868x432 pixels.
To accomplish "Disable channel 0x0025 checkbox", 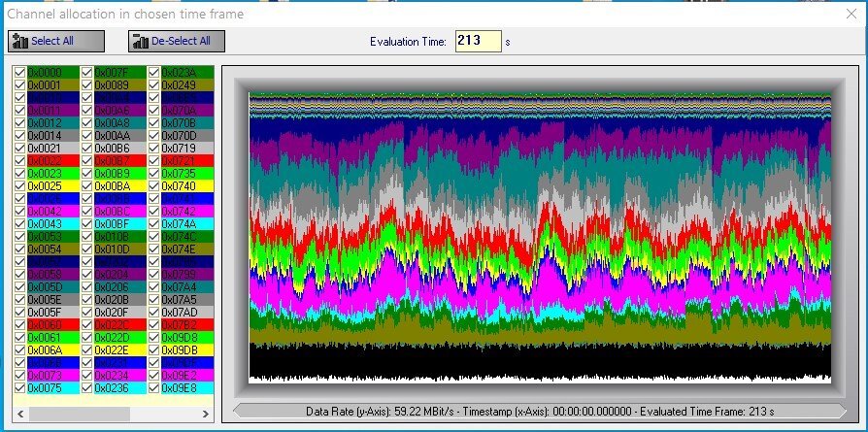I will click(20, 185).
